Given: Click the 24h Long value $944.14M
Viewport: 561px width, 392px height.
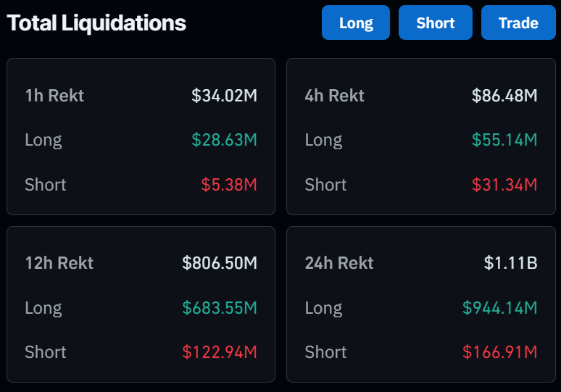Looking at the screenshot, I should click(x=500, y=308).
